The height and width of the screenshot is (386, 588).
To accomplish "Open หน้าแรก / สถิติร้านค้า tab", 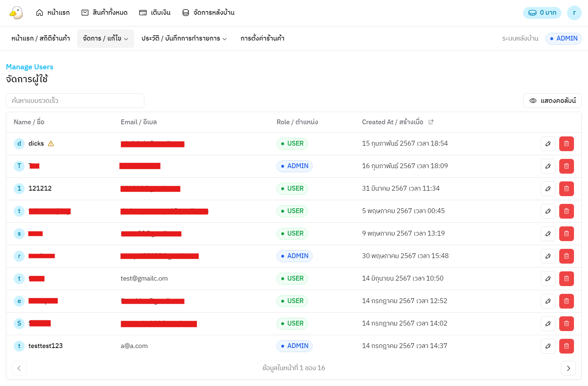I will 41,39.
